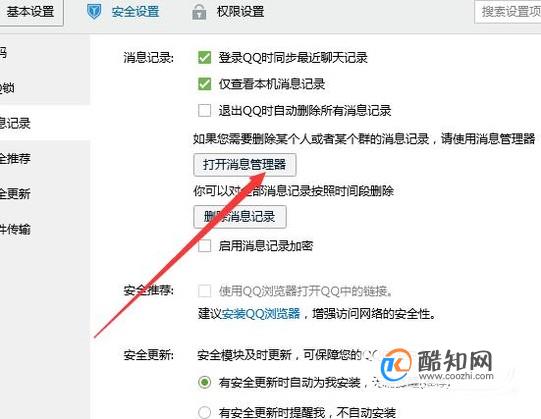Click in the 搜索设置项 search box
This screenshot has width=541, height=419.
coord(508,12)
